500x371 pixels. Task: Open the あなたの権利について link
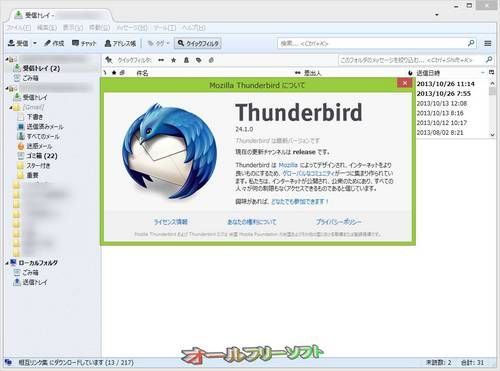tap(252, 222)
